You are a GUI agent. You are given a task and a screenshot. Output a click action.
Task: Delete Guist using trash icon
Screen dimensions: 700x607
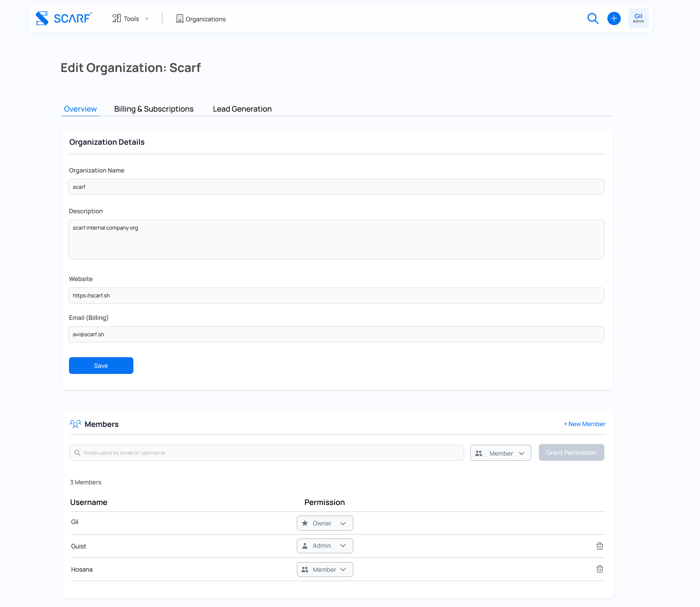point(599,546)
